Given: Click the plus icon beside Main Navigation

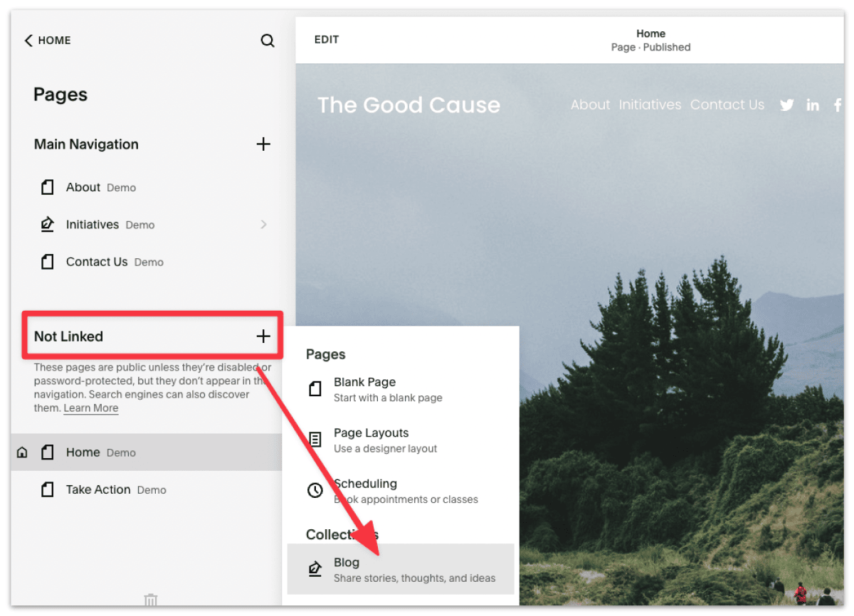Looking at the screenshot, I should [263, 144].
